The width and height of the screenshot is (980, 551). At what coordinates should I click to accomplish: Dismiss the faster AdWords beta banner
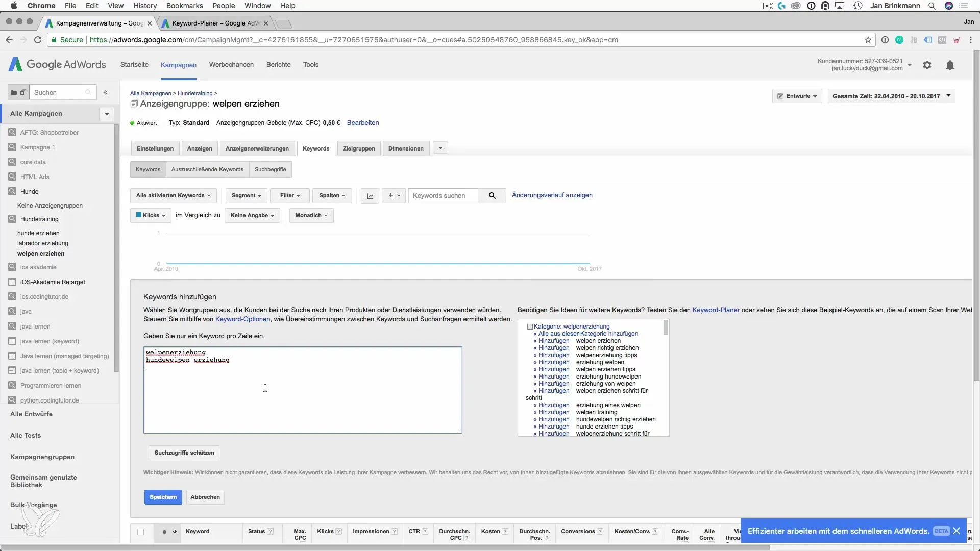pos(957,531)
